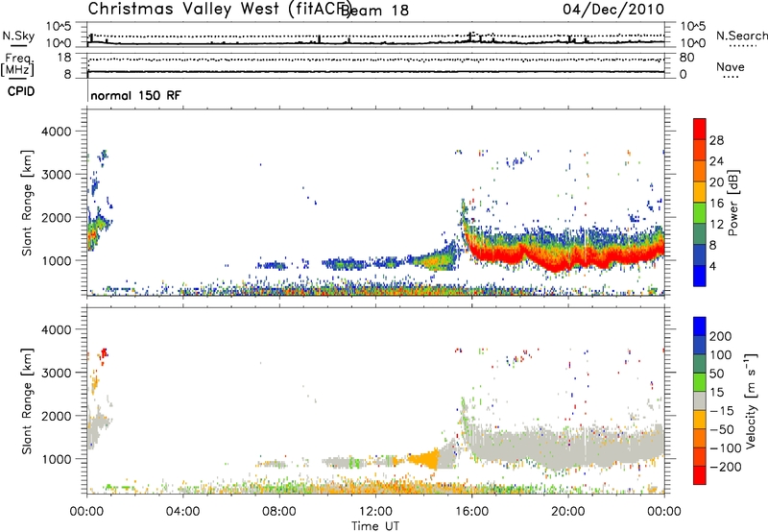Click the yellow 16–20 dB segment of Power bar
This screenshot has width=768, height=532.
[700, 192]
